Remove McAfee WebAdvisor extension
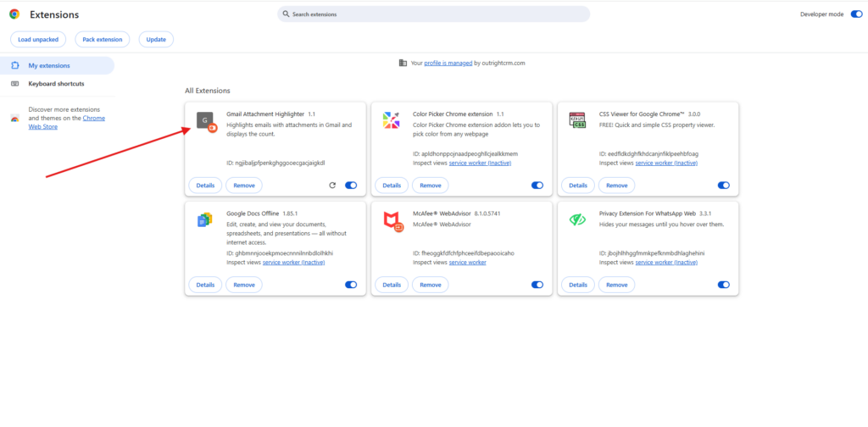This screenshot has width=868, height=427. pos(430,285)
